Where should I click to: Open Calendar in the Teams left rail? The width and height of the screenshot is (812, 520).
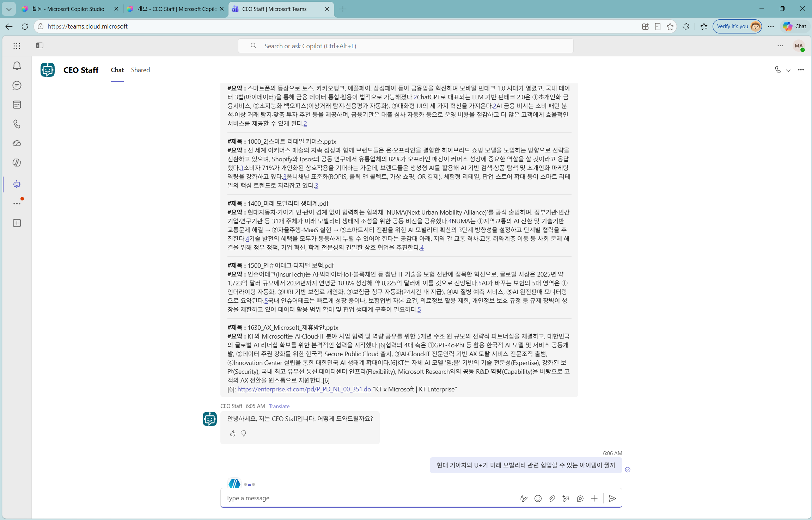[17, 105]
